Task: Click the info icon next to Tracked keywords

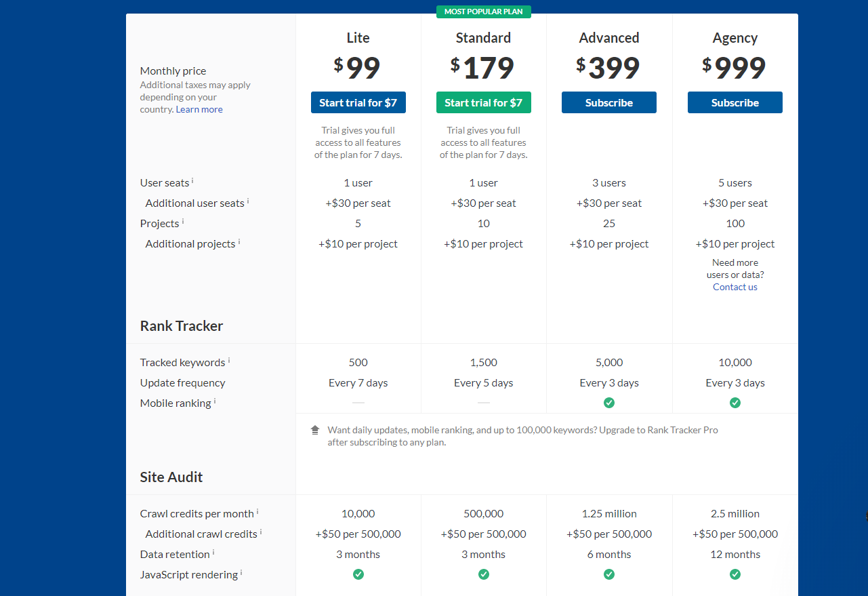Action: [x=229, y=360]
